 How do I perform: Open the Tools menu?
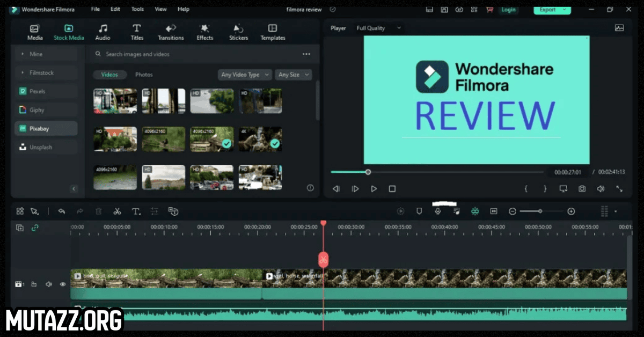click(x=137, y=9)
